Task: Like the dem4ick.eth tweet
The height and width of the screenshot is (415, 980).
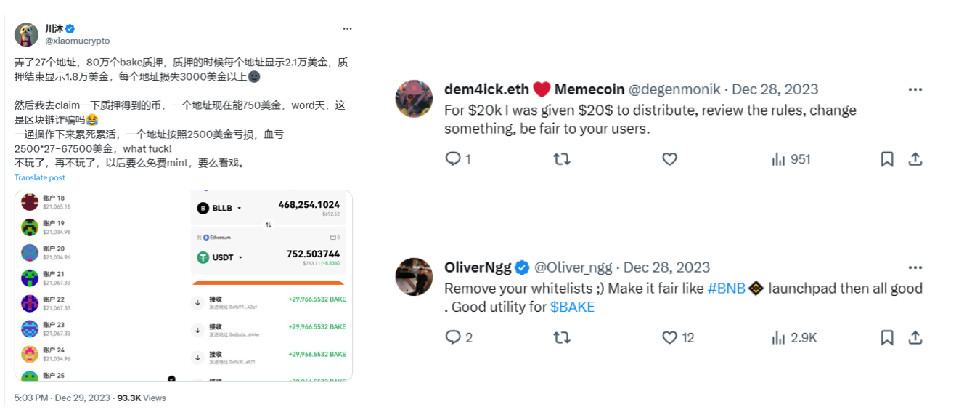Action: click(x=669, y=158)
